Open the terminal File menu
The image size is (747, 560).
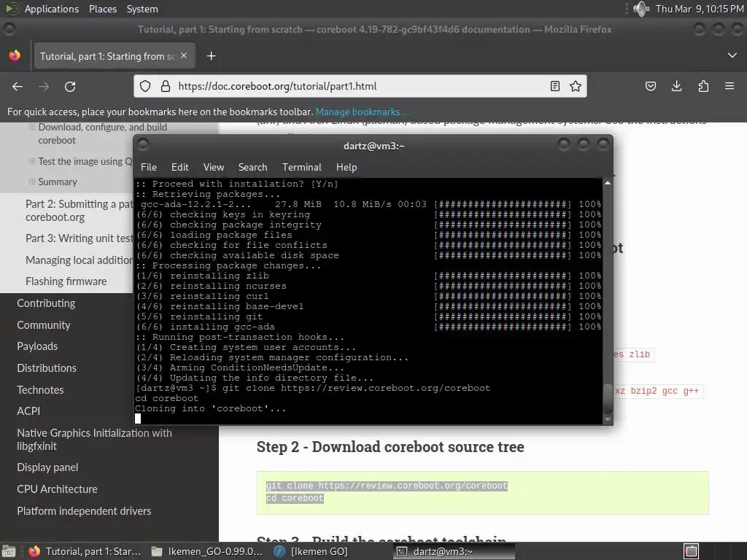[x=149, y=167]
